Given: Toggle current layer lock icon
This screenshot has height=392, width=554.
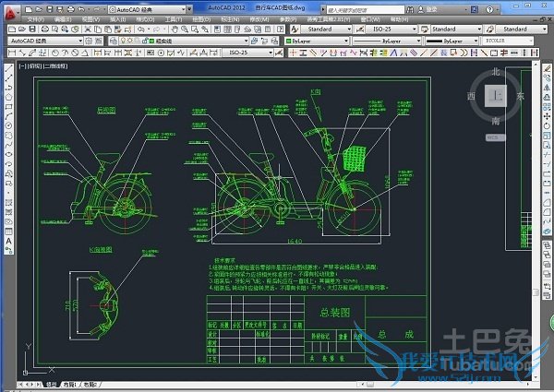Looking at the screenshot, I should (145, 41).
